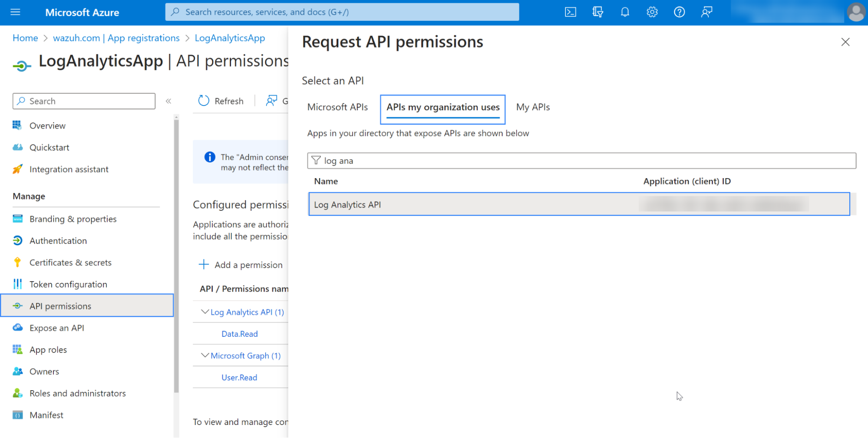Click the Feedback icon in header
Viewport: 868px width, 438px height.
coord(706,12)
